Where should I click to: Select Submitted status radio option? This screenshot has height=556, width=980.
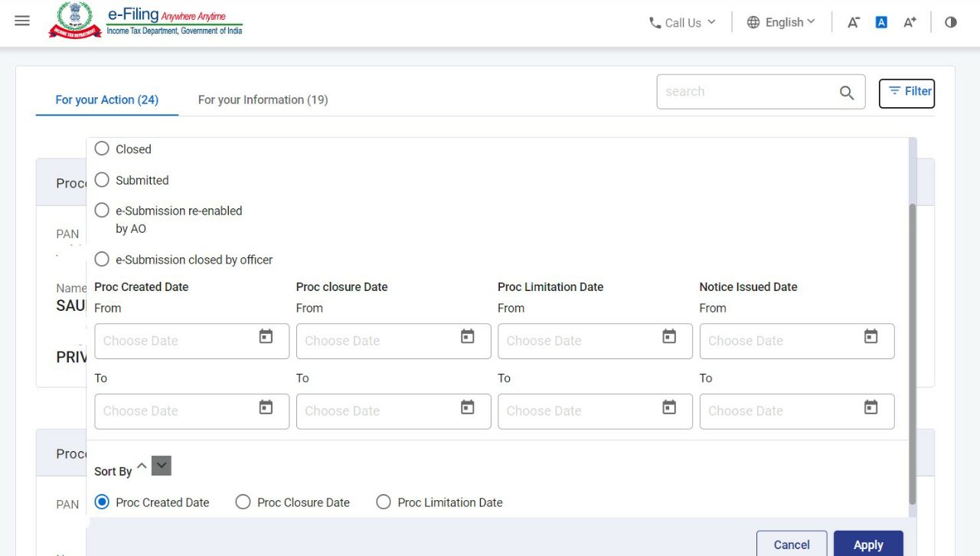(103, 180)
